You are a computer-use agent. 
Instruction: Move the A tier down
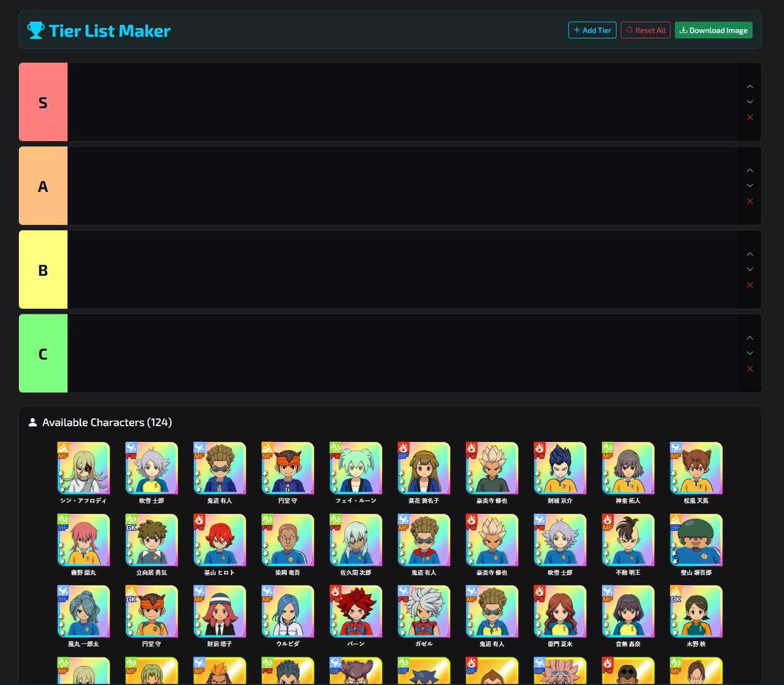click(x=750, y=186)
